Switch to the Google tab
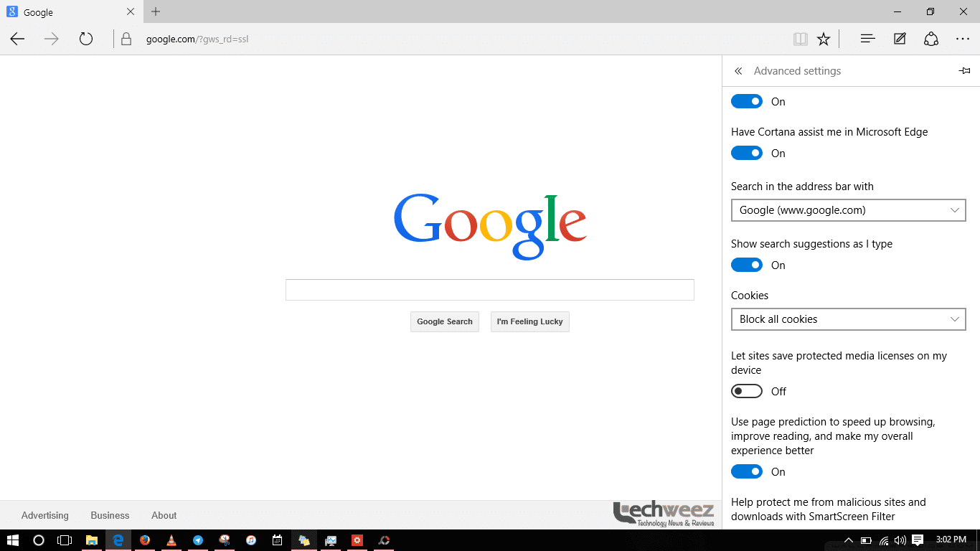This screenshot has width=980, height=551. 70,12
